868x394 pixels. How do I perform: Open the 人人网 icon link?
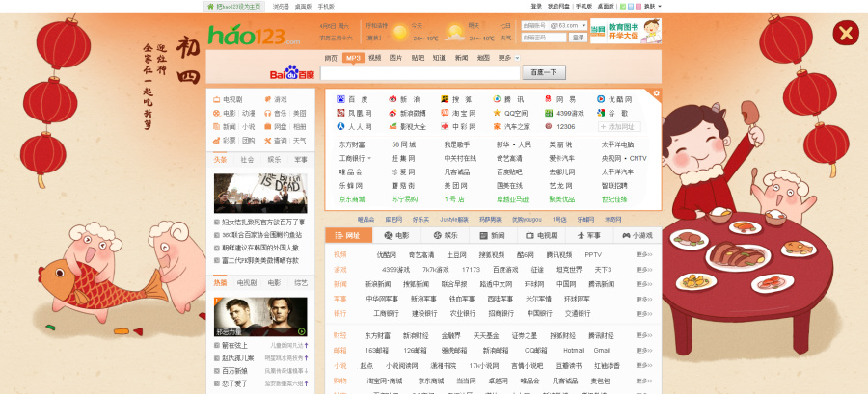pyautogui.click(x=340, y=126)
